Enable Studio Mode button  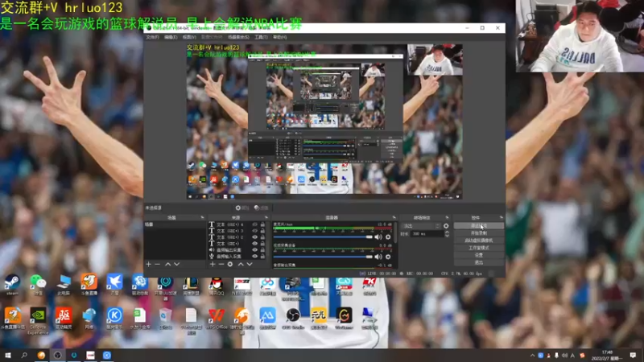tap(479, 248)
